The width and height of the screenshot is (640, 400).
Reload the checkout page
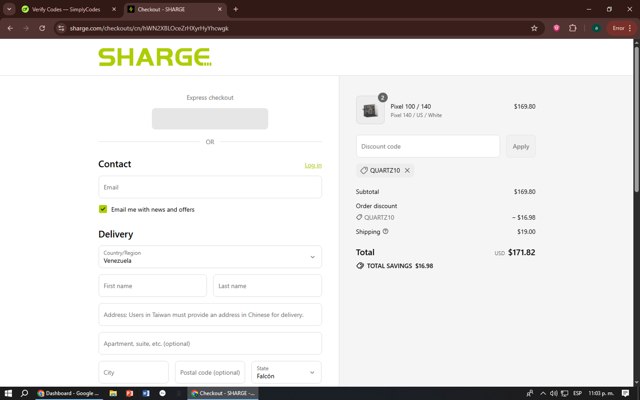(42, 28)
